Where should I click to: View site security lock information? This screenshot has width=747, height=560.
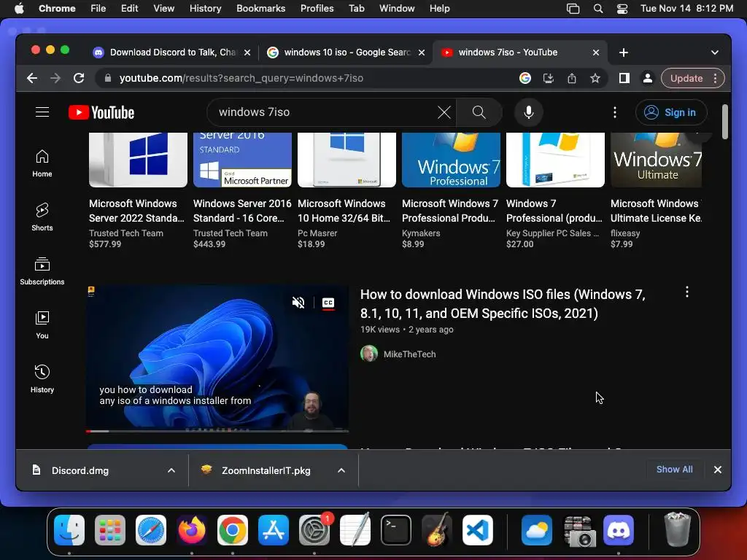(x=108, y=78)
